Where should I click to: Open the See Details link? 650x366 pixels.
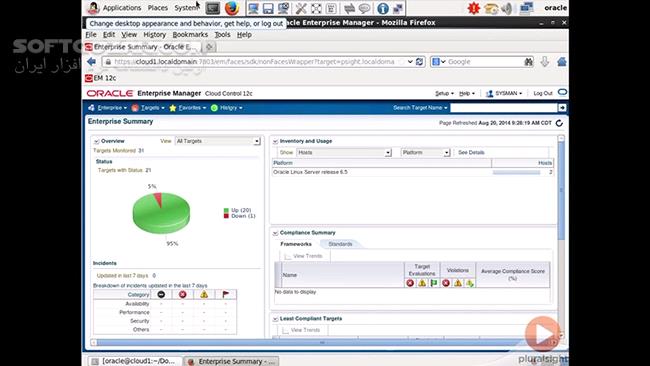pos(471,153)
